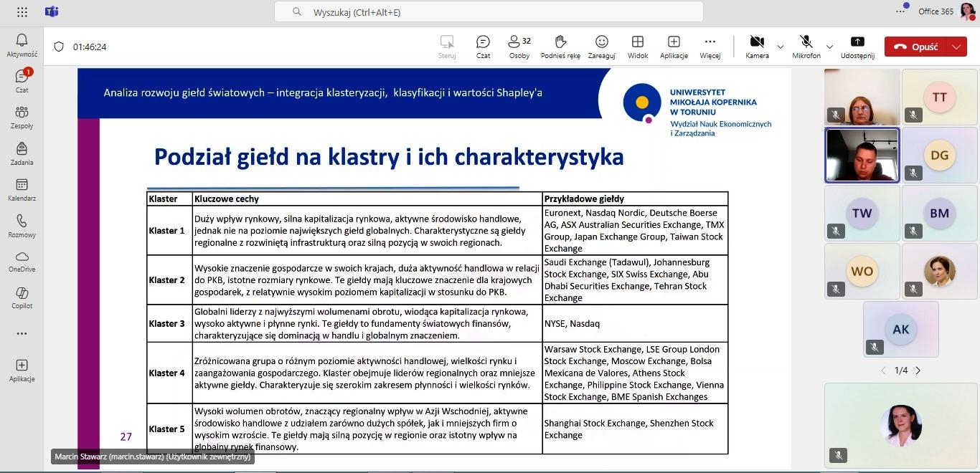This screenshot has height=473, width=980.
Task: Select the TW participant tile
Action: coord(862,214)
